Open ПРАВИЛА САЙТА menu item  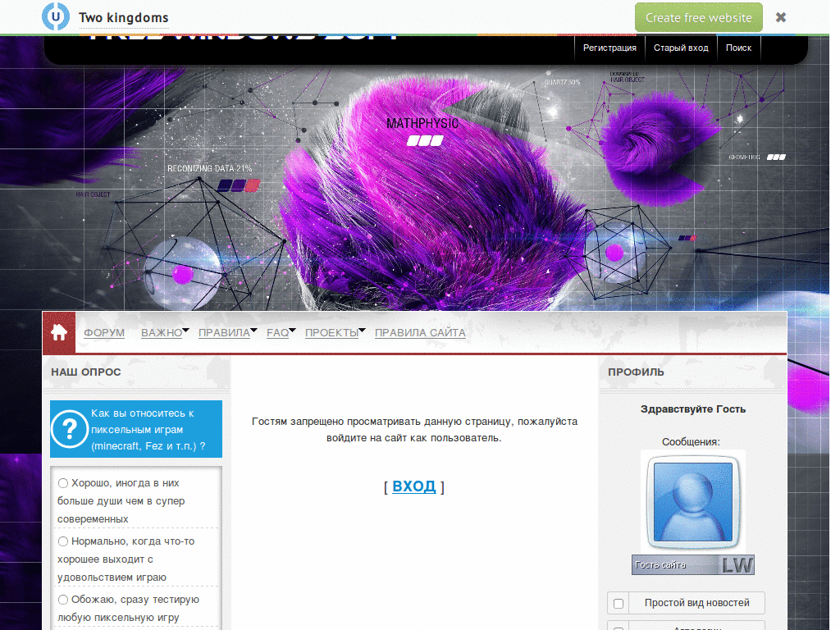pyautogui.click(x=420, y=333)
